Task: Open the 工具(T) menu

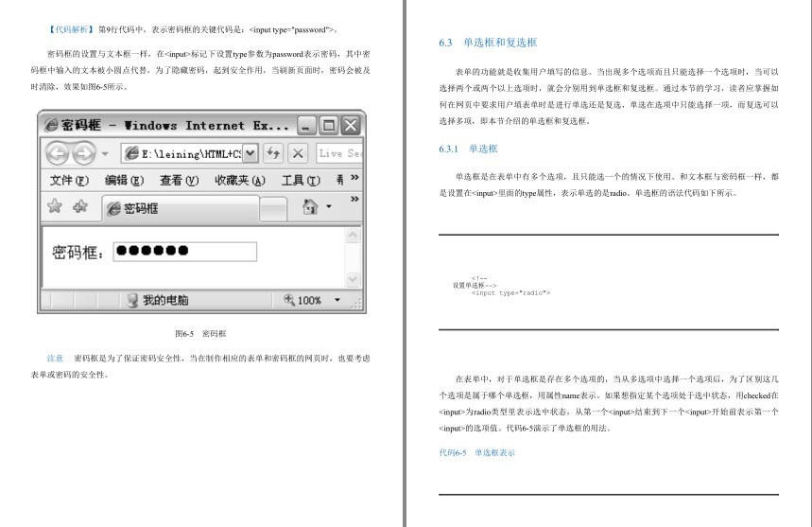Action: [x=301, y=181]
